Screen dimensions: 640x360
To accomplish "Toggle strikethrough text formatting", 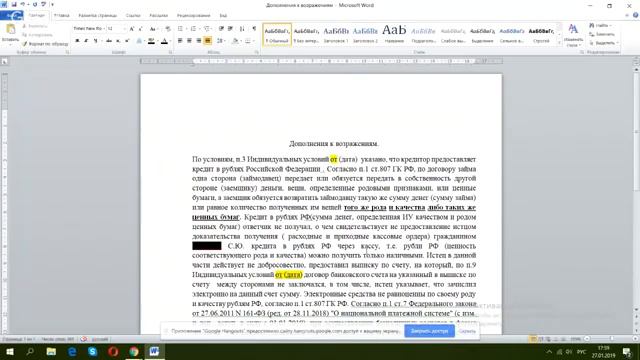I will 109,41.
